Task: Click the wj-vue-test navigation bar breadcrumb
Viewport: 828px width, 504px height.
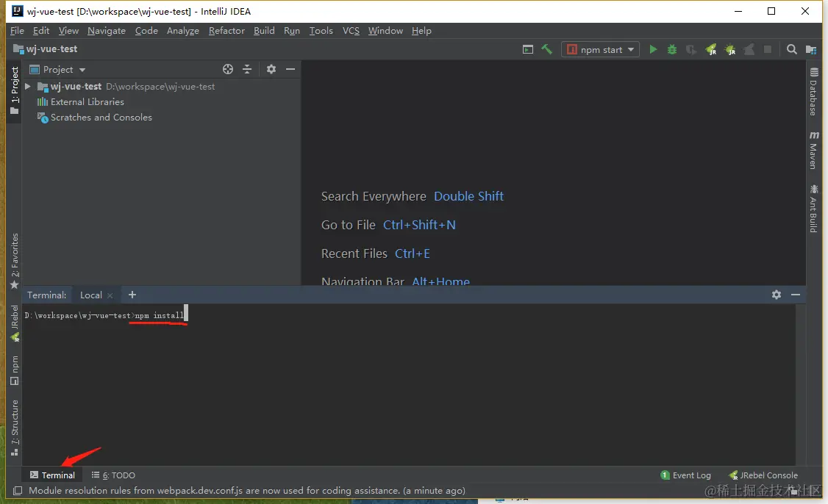Action: coord(46,49)
